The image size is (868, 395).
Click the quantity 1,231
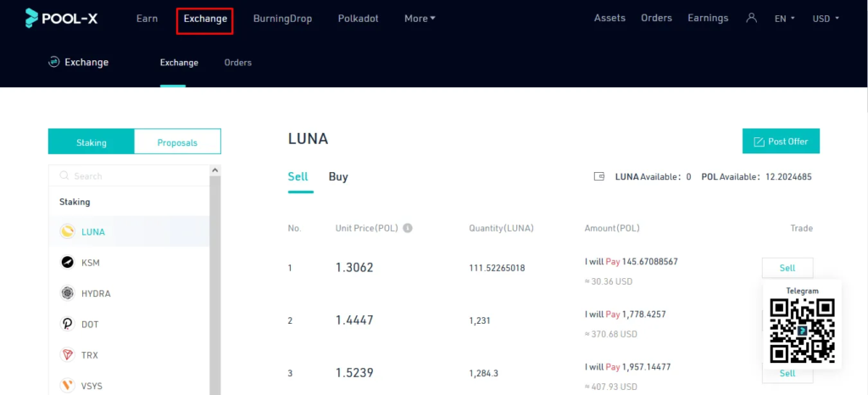coord(480,321)
